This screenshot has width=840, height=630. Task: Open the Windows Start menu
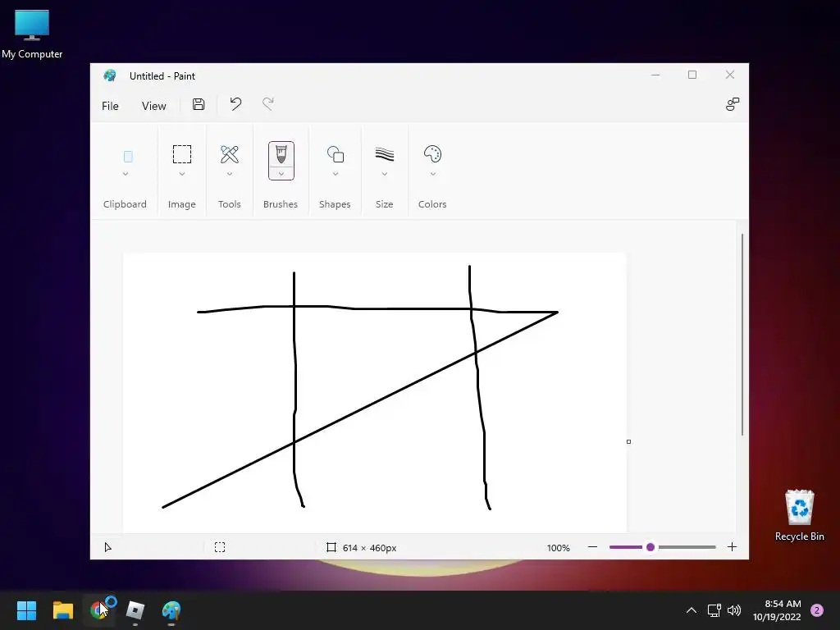tap(26, 610)
